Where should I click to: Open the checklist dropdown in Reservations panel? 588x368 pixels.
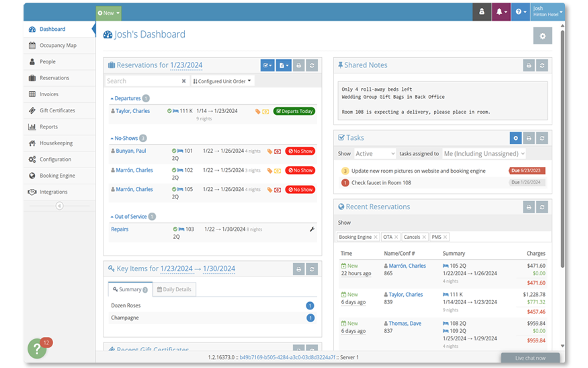click(x=267, y=65)
